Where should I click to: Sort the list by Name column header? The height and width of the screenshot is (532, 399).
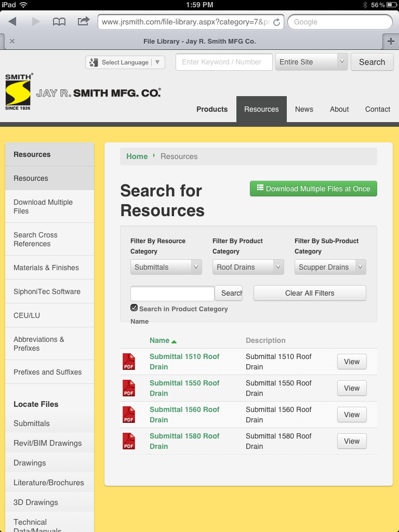159,340
